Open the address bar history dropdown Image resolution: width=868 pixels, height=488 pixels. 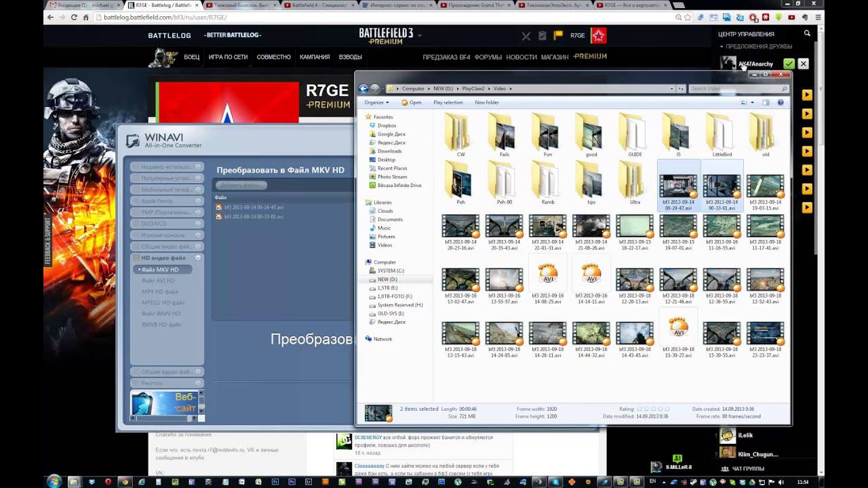click(673, 88)
